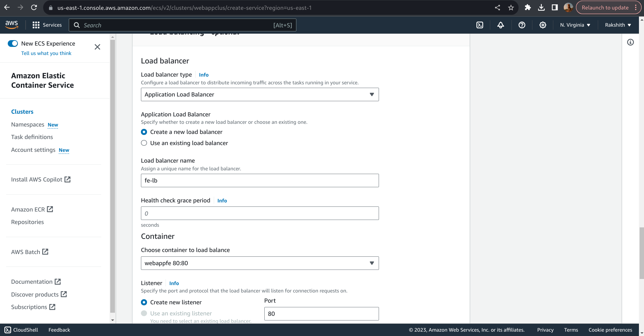Screen dimensions: 644x336
Task: Click the AWS logo home icon
Action: click(x=12, y=25)
